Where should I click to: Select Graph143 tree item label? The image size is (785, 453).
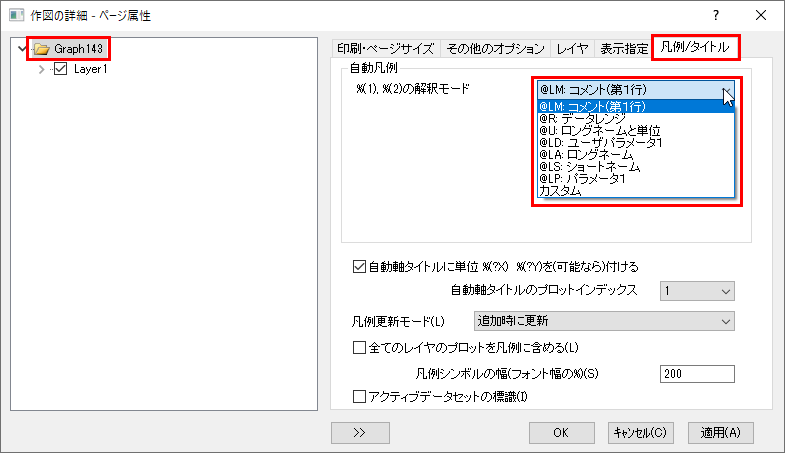(79, 49)
